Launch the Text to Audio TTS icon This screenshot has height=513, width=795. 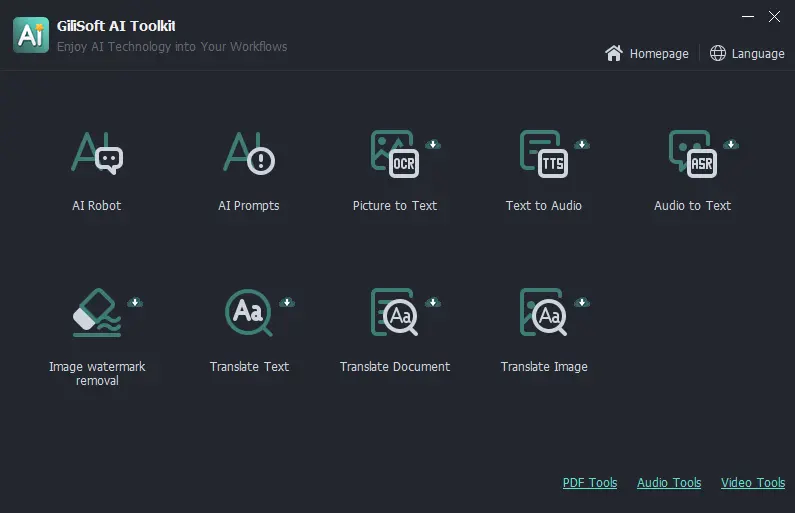(544, 154)
